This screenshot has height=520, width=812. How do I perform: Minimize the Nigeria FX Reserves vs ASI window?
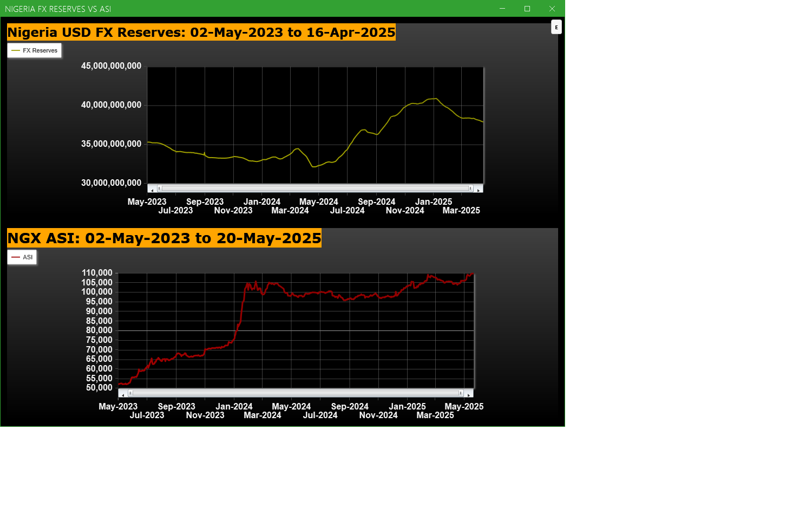coord(502,9)
